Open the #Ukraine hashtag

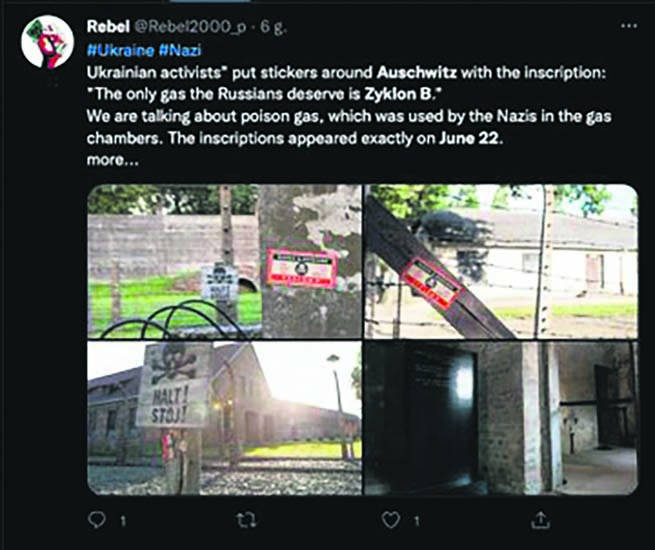point(120,51)
